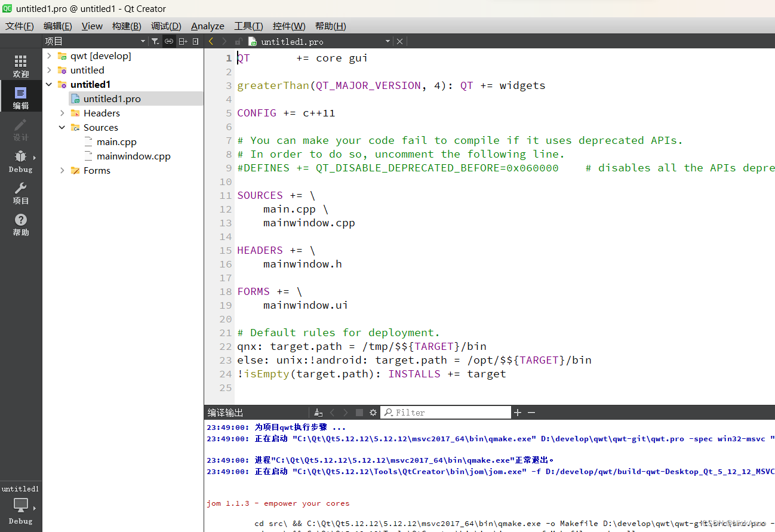Expand the Forms folder

(x=62, y=170)
